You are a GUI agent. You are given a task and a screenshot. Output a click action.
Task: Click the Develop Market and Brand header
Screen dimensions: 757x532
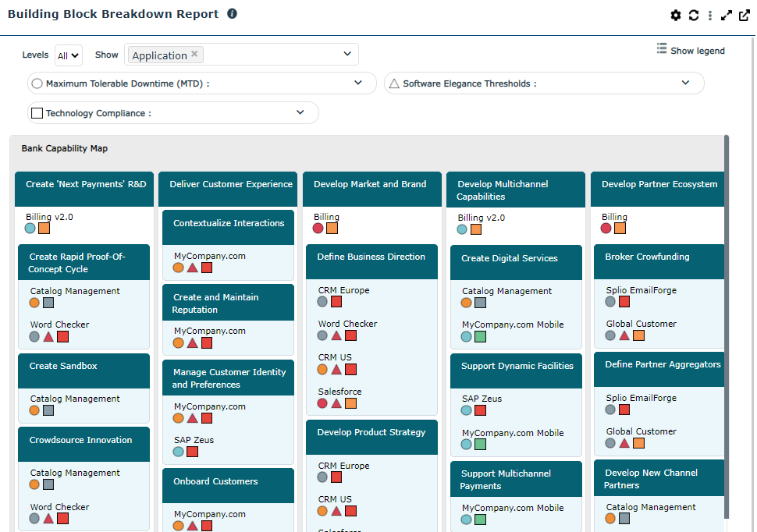[x=371, y=185]
